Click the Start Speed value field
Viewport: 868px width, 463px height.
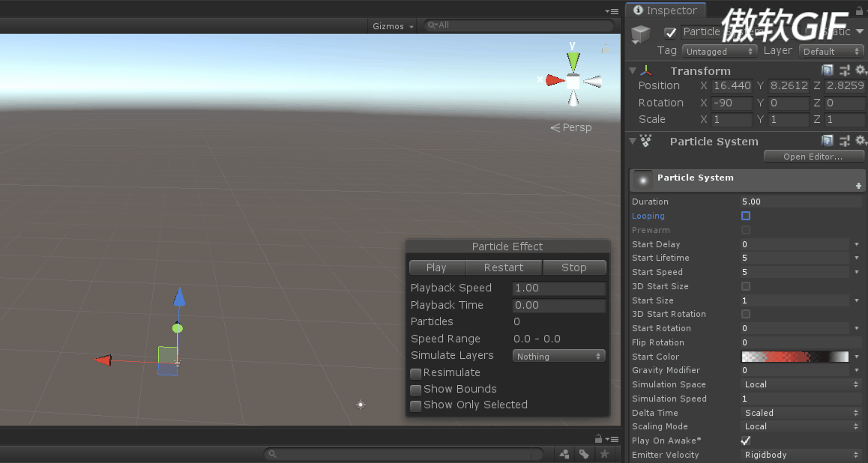click(x=795, y=272)
